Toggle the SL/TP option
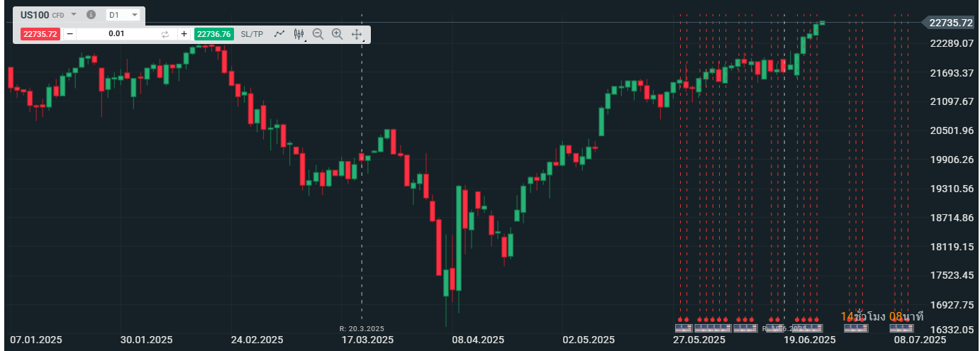 [x=252, y=34]
